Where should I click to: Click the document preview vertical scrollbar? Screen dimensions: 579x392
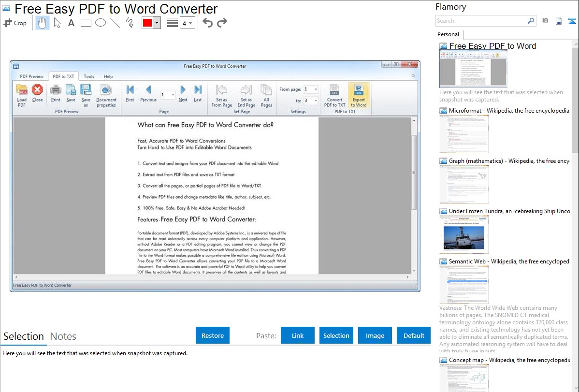tap(414, 173)
